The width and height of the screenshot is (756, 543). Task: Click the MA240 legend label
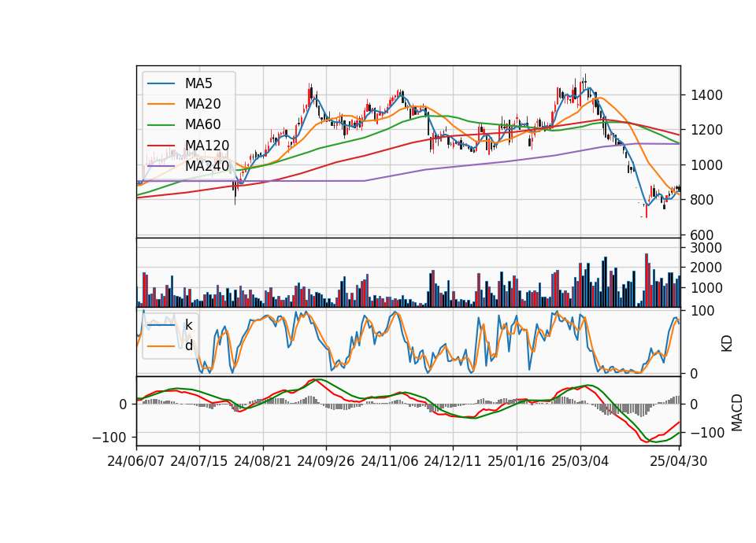207,166
